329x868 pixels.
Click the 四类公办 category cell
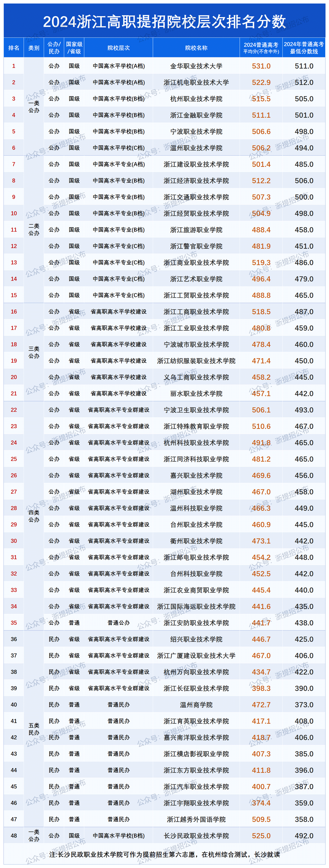pos(34,516)
